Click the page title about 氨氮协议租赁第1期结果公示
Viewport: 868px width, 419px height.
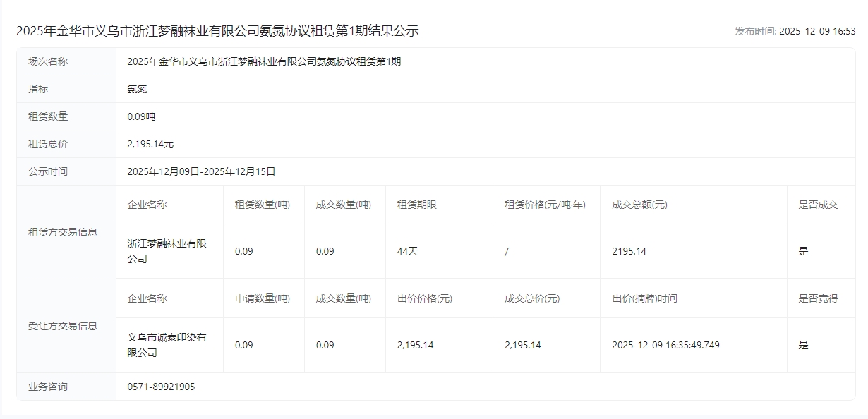217,31
